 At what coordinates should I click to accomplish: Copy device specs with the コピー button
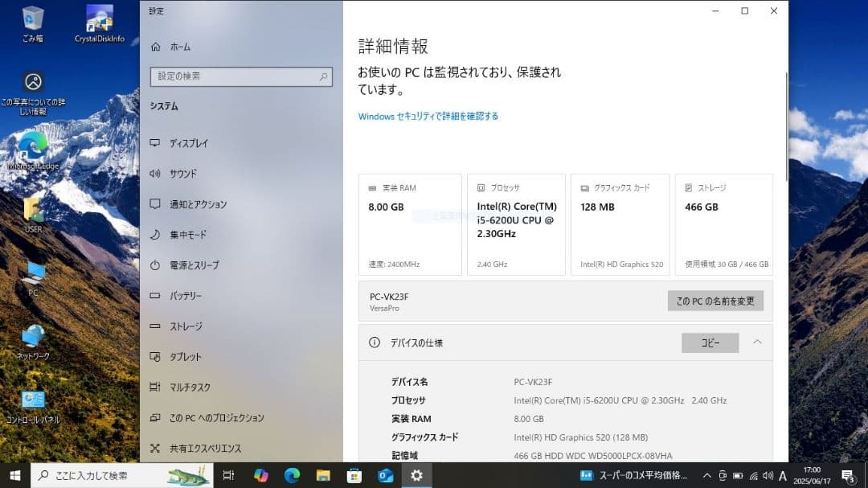coord(710,342)
